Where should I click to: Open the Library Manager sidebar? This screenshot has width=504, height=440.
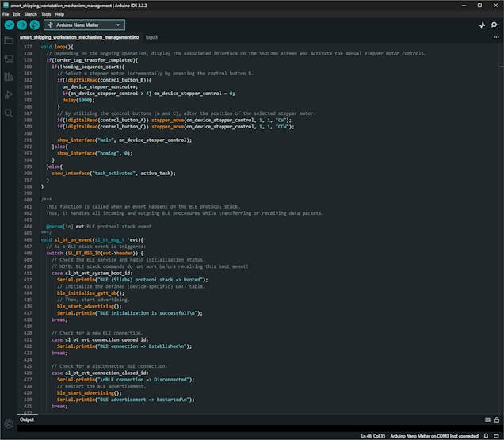tap(9, 77)
